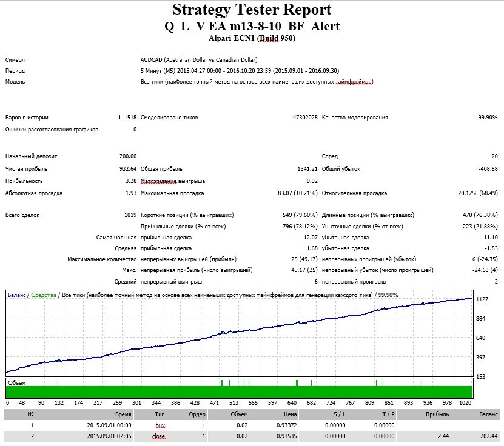
Task: Click the gross profit value 1341.21
Action: [x=307, y=169]
